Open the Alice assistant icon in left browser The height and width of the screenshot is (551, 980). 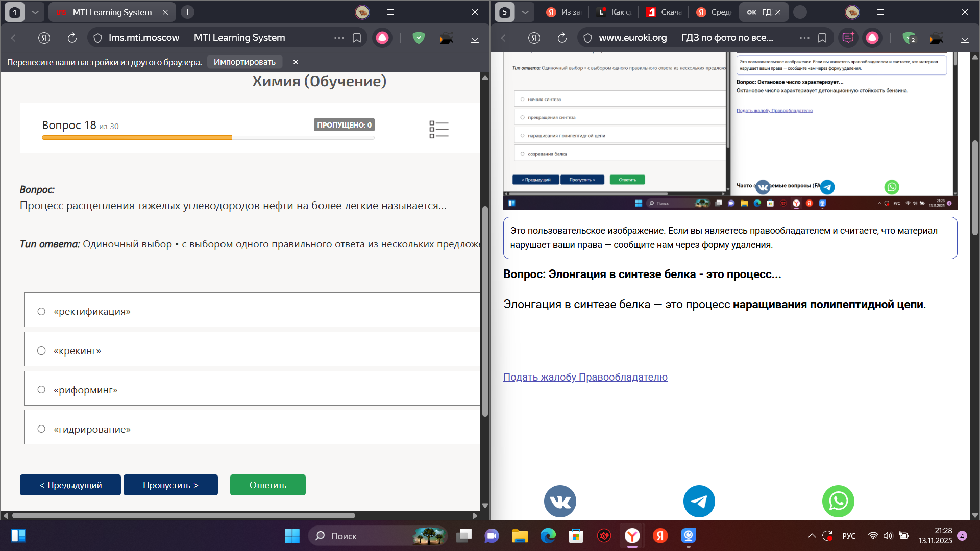click(x=382, y=38)
